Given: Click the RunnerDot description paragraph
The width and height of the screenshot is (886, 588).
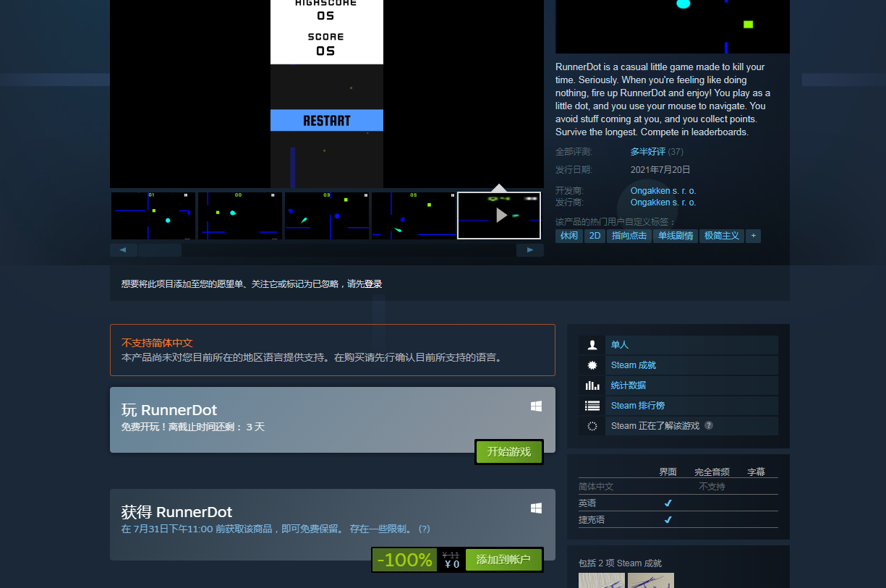Looking at the screenshot, I should point(663,100).
